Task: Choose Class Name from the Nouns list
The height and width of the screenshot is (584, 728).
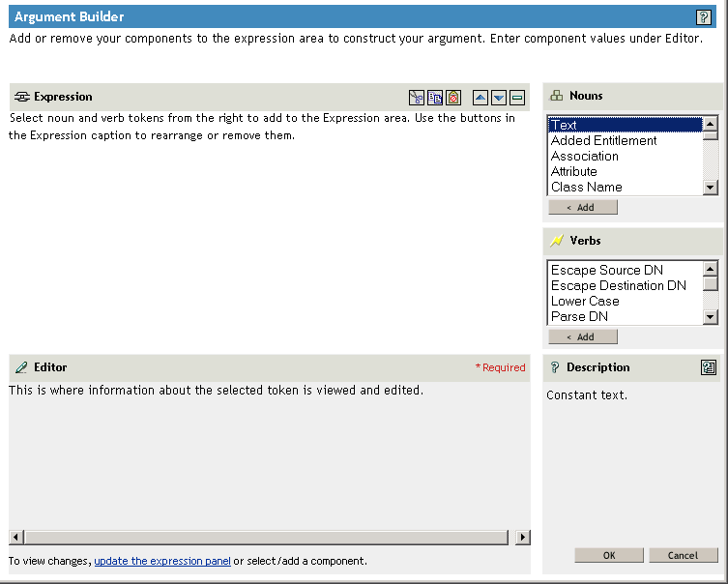Action: tap(625, 187)
